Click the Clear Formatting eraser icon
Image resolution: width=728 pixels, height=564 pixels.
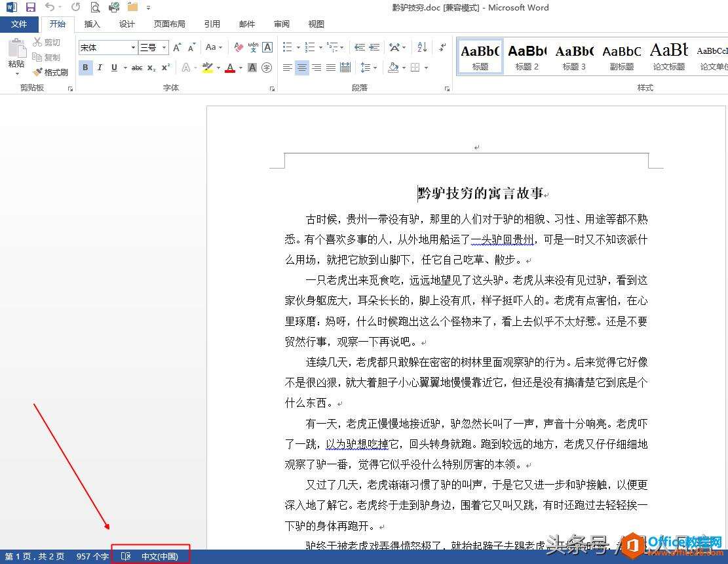[x=239, y=47]
